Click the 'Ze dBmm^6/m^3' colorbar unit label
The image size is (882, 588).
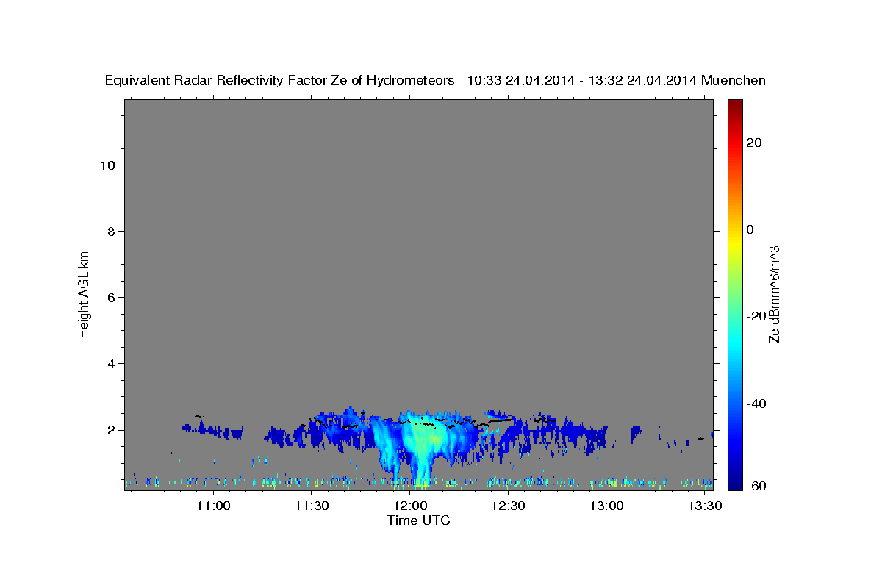tap(774, 294)
